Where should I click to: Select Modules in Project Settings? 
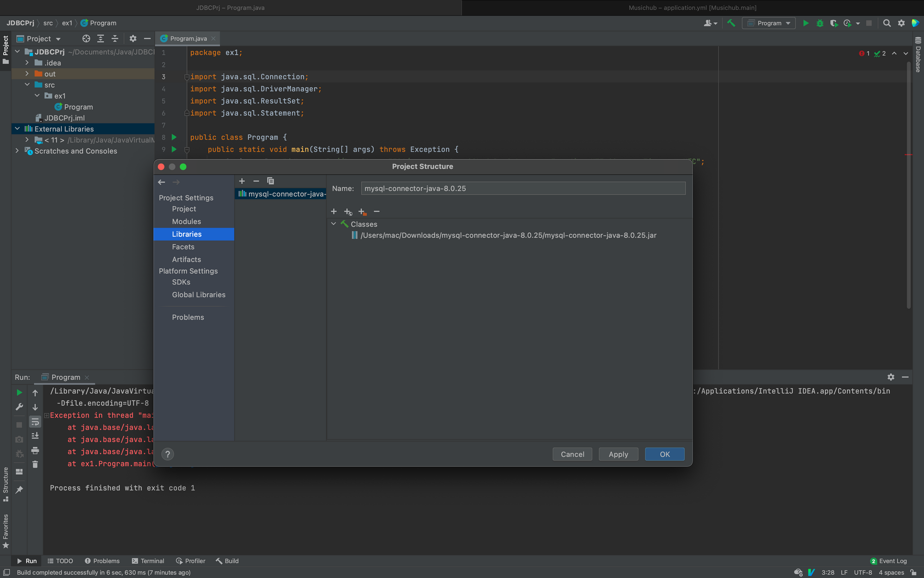tap(186, 221)
